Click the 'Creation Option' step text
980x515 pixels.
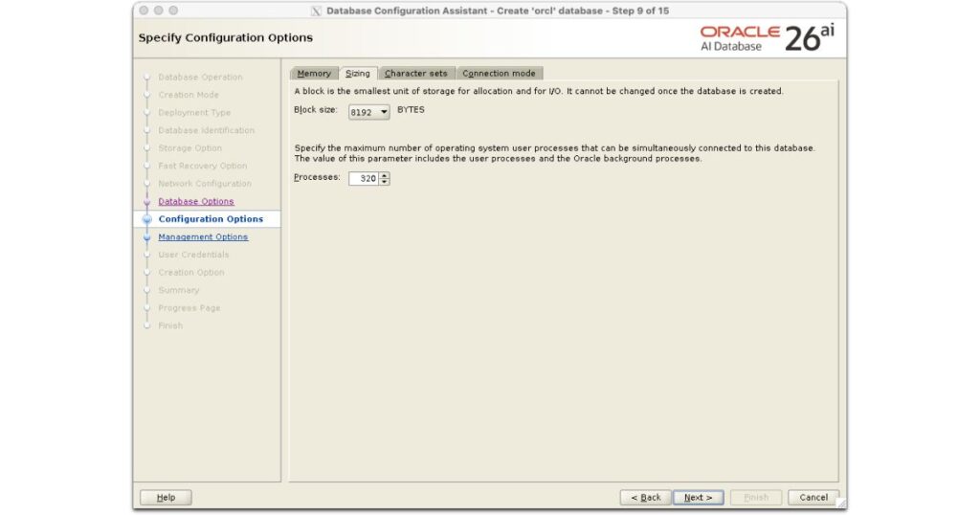pyautogui.click(x=191, y=273)
